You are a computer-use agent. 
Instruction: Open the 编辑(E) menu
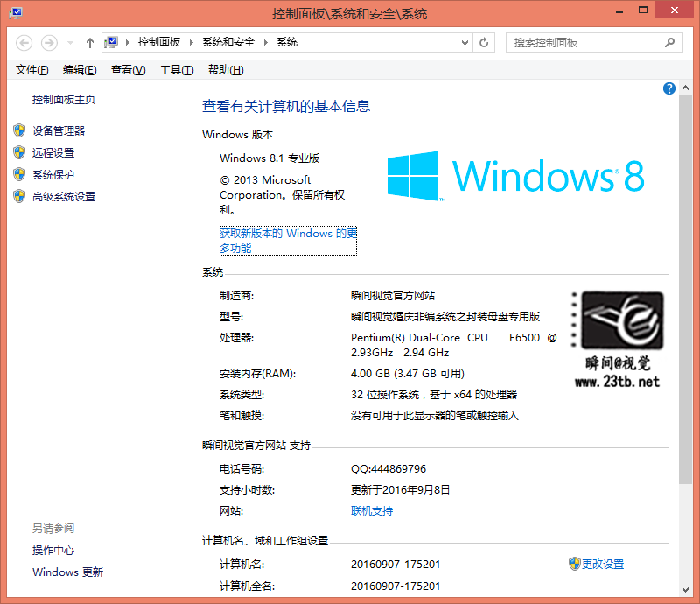[80, 70]
